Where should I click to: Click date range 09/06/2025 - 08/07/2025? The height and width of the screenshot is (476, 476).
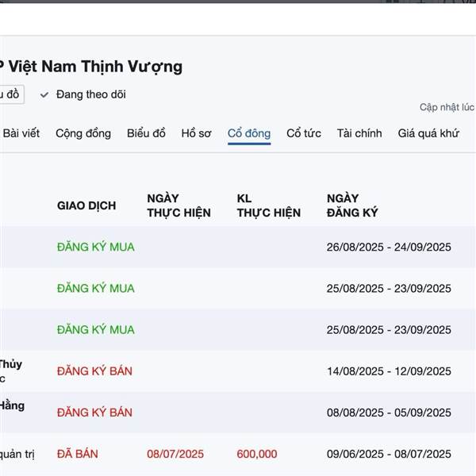click(x=389, y=454)
